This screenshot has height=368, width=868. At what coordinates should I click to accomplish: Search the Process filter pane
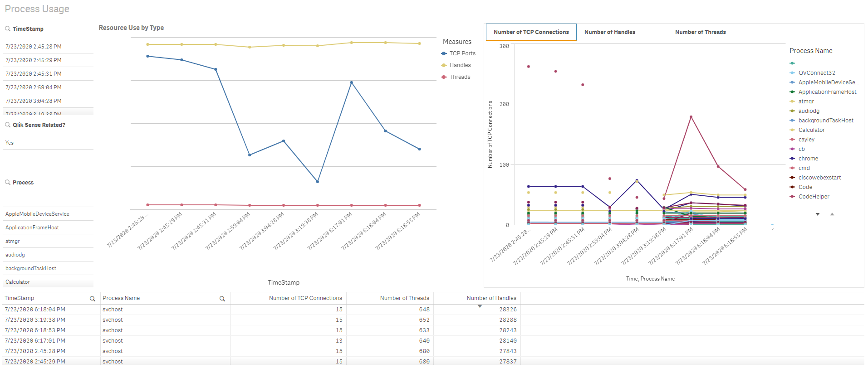click(8, 183)
